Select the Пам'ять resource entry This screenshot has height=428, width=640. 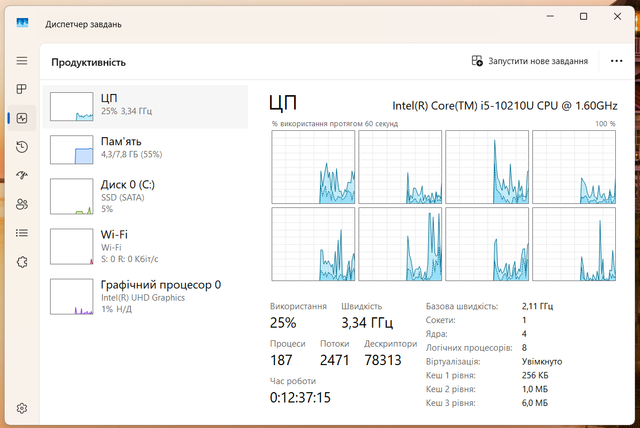[145, 150]
